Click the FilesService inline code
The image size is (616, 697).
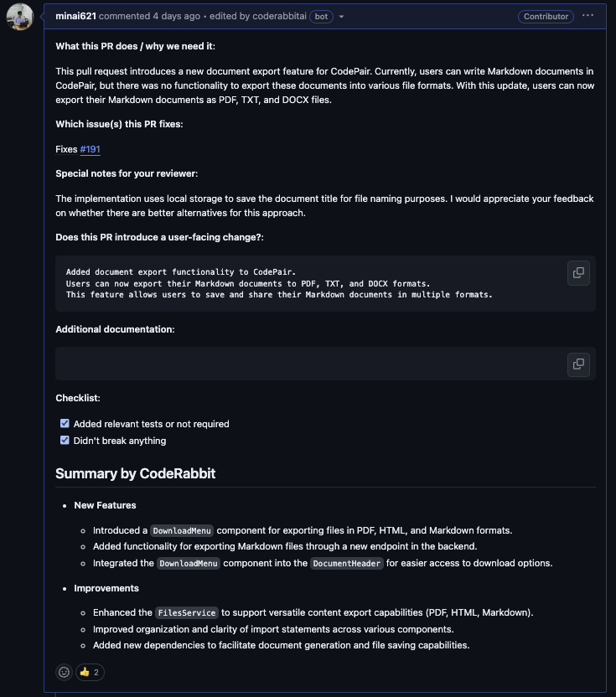(x=187, y=612)
